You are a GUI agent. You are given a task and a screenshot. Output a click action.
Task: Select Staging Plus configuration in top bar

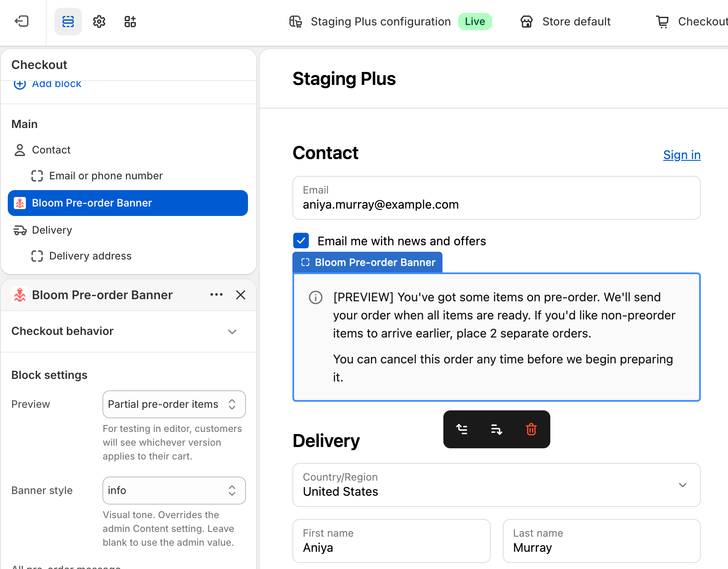click(381, 22)
